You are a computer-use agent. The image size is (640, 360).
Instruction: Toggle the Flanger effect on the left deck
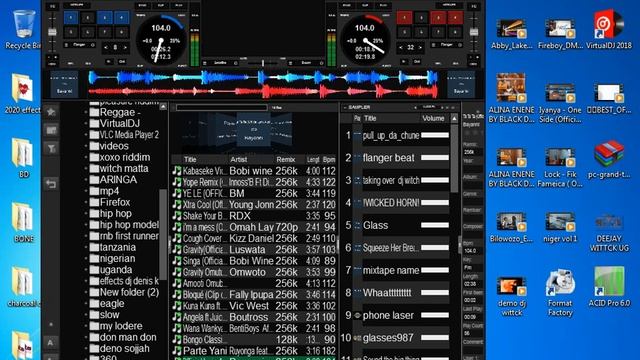[x=80, y=45]
